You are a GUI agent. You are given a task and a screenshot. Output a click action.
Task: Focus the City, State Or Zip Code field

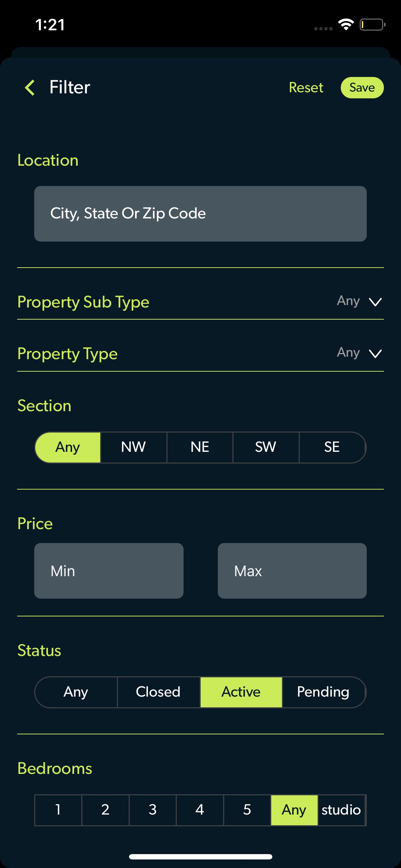[x=200, y=214]
